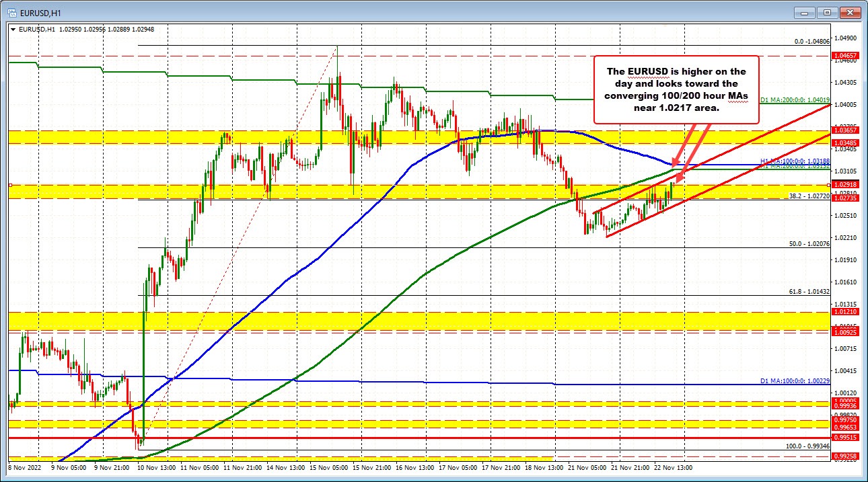Click the 10 Nov 13:00 time axis label
Viewport: 868px width, 482px height.
point(157,467)
